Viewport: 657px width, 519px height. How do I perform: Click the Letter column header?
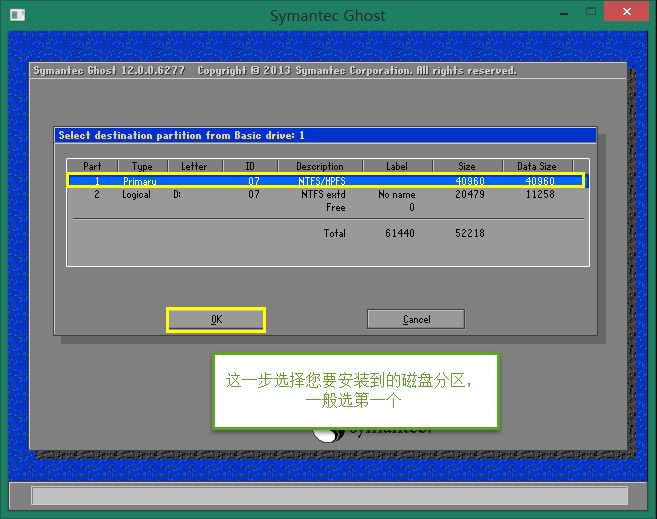pyautogui.click(x=194, y=166)
